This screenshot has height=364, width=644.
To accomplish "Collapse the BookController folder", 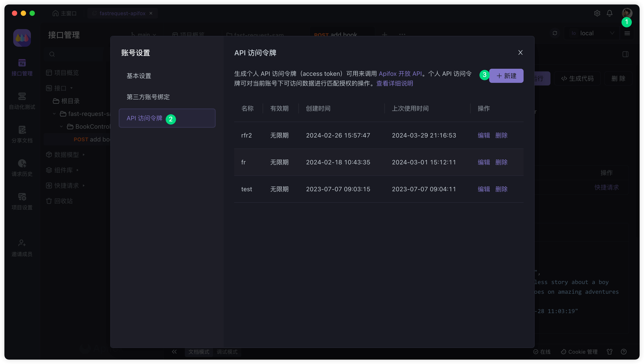I will tap(61, 126).
